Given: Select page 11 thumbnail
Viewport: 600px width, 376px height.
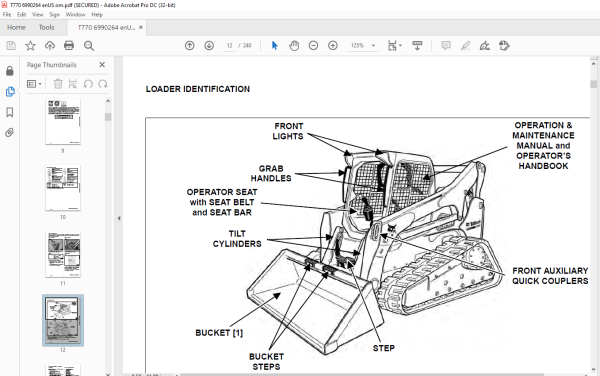Looking at the screenshot, I should (63, 254).
